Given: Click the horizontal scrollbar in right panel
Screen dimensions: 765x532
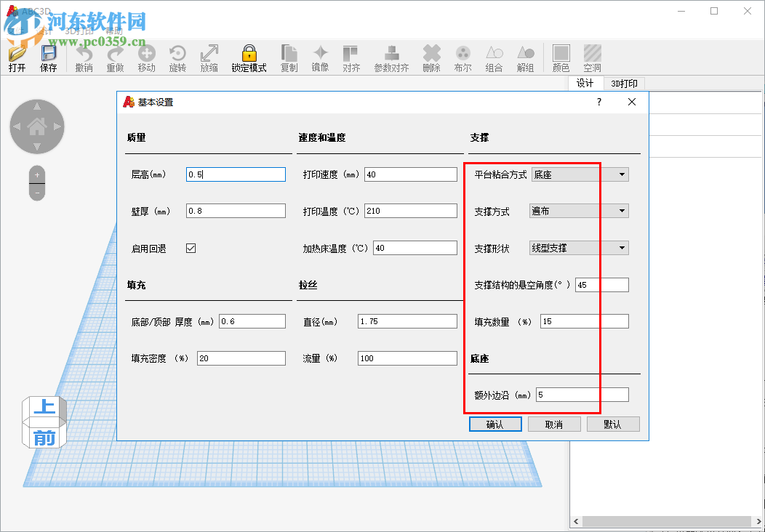Looking at the screenshot, I should pyautogui.click(x=666, y=521).
